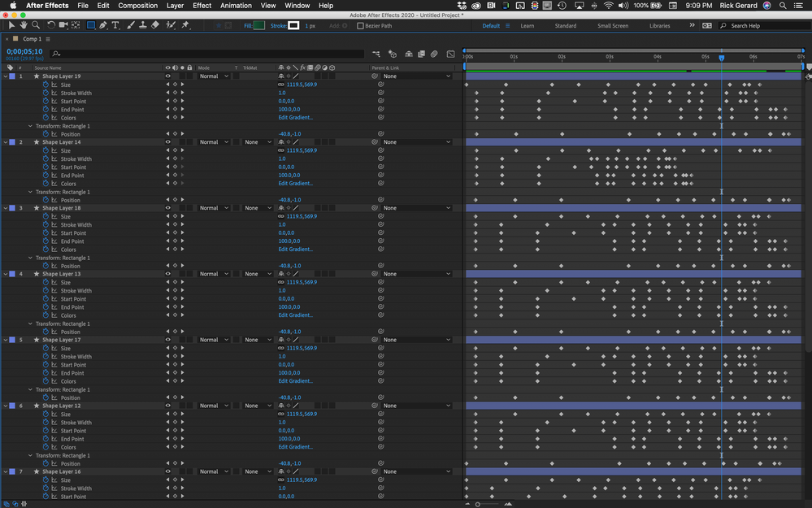This screenshot has width=812, height=508.
Task: Select the Brush tool
Action: point(131,25)
